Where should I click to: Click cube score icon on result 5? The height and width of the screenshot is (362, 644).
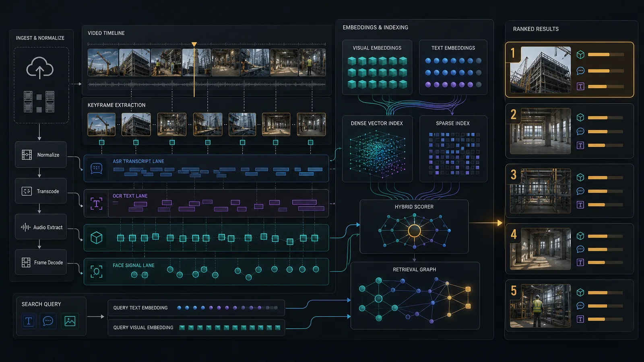click(x=580, y=292)
